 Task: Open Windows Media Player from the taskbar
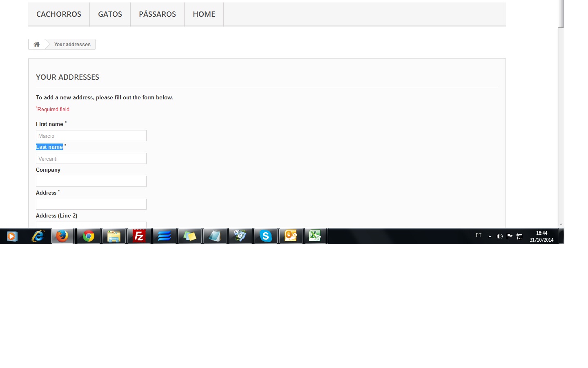pyautogui.click(x=12, y=236)
